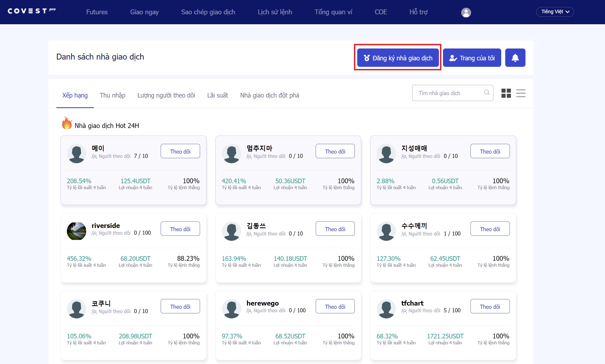The height and width of the screenshot is (364, 605).
Task: Select Nhà giao dịch đột phá tab
Action: tap(270, 95)
